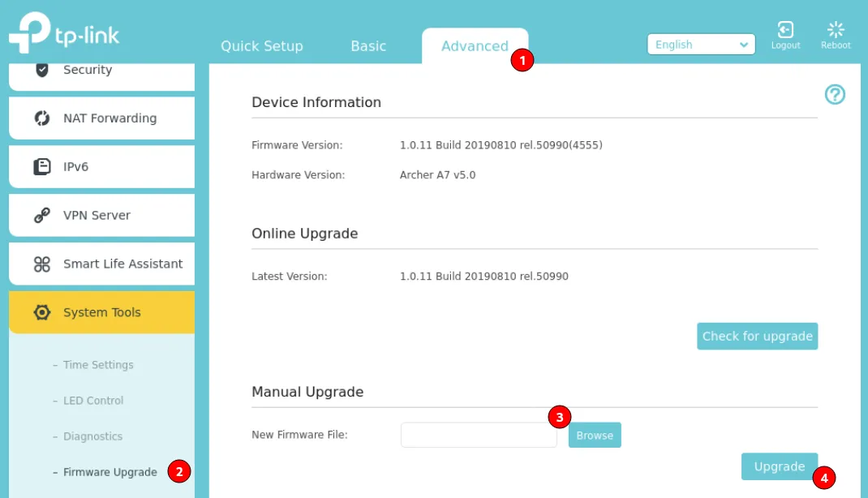
Task: Click the Security shield icon
Action: 42,70
